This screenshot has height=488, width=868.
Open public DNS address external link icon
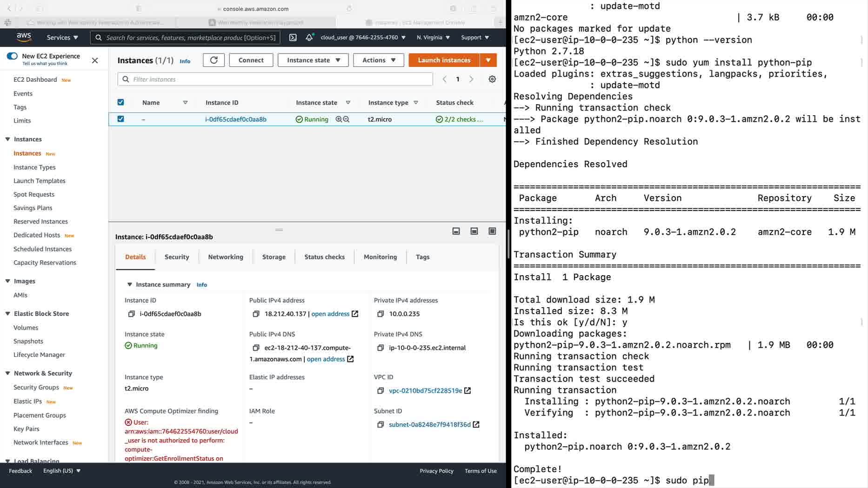tap(350, 359)
